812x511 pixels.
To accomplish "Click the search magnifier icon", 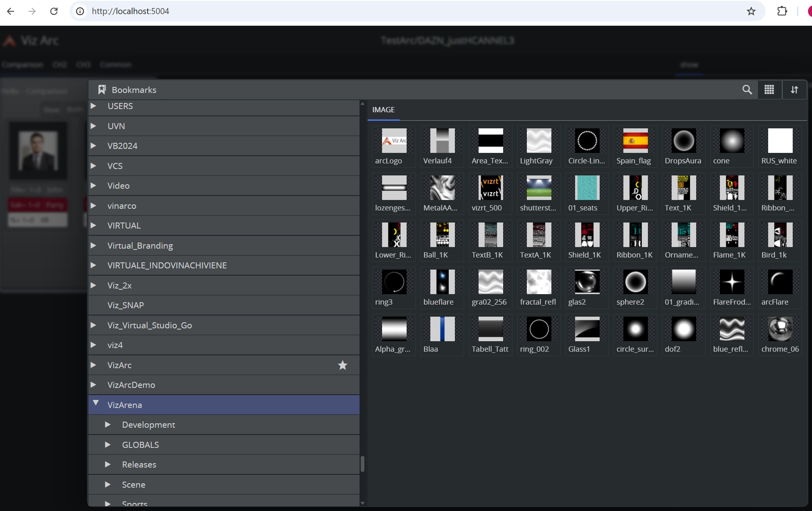I will pyautogui.click(x=747, y=90).
